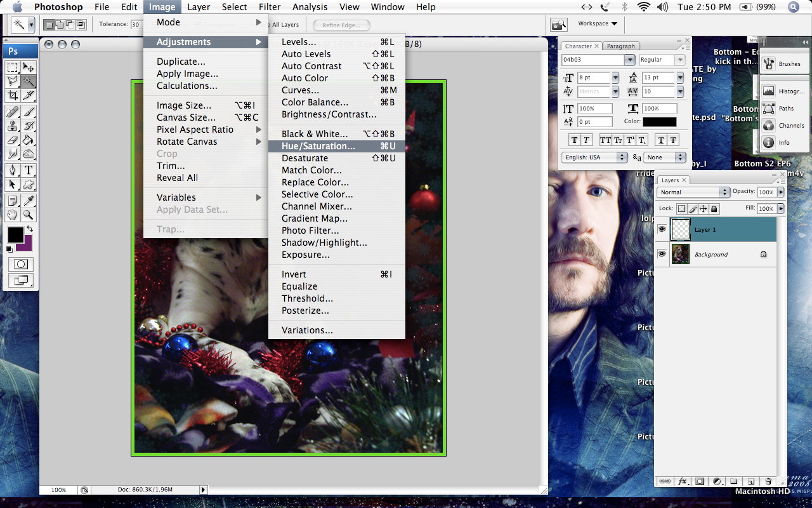Select the Healing Brush tool
The height and width of the screenshot is (508, 812).
click(12, 112)
